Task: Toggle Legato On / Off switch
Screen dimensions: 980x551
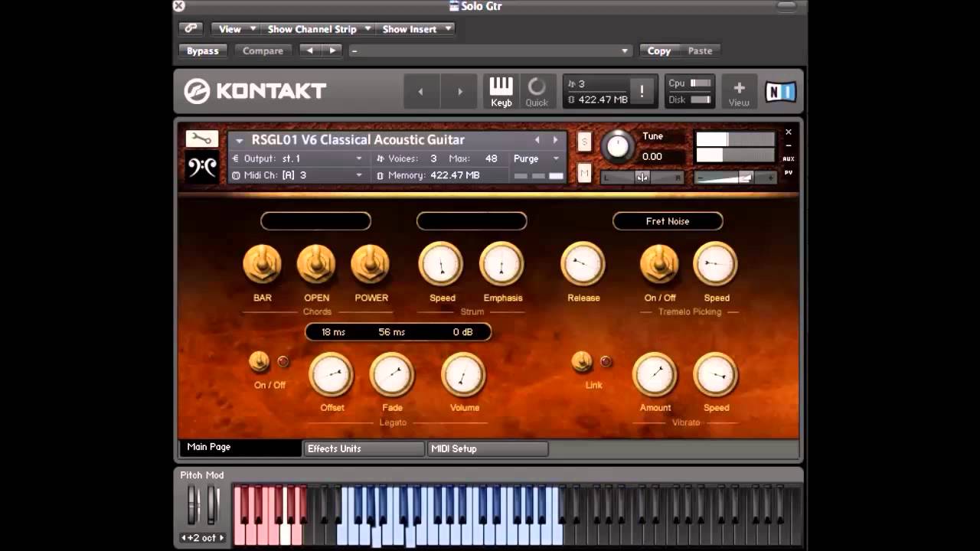Action: [260, 361]
